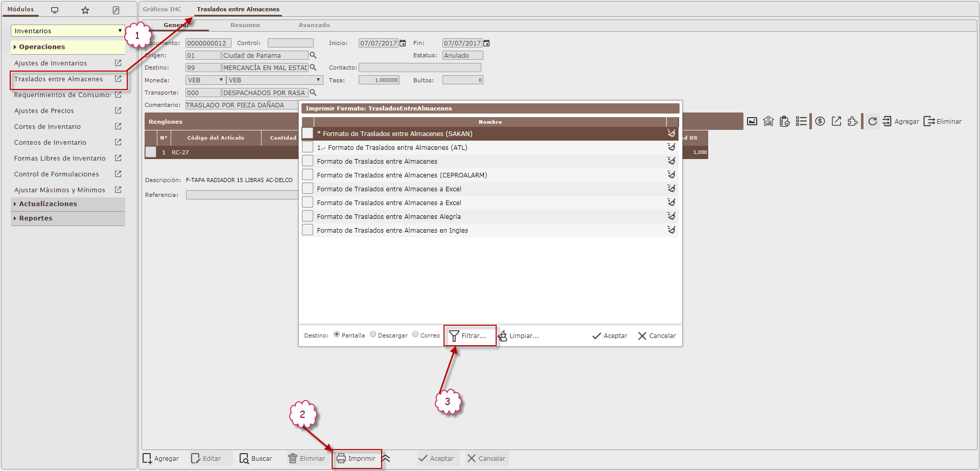Screen dimensions: 980x471
Task: Select the Módulos tab in sidebar
Action: (x=20, y=9)
